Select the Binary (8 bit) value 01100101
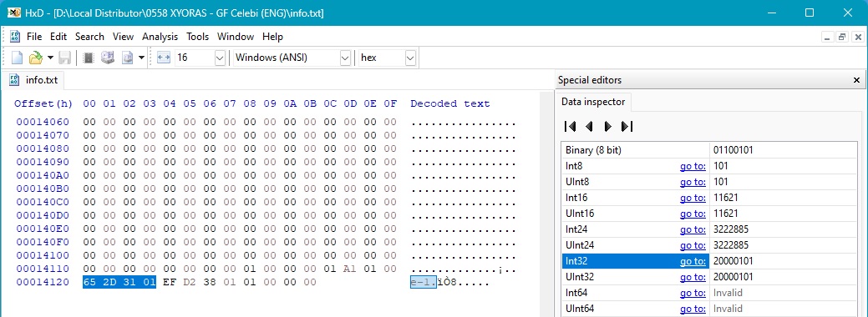The width and height of the screenshot is (868, 317). pos(733,150)
